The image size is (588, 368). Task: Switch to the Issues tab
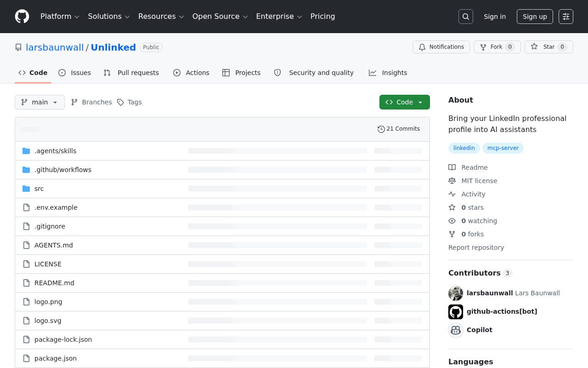pos(75,73)
